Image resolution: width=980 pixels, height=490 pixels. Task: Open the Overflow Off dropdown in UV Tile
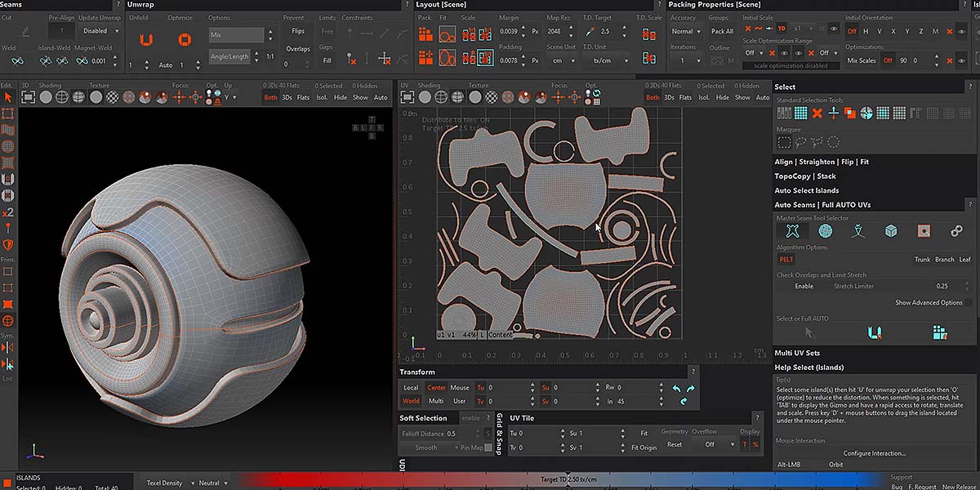point(714,444)
